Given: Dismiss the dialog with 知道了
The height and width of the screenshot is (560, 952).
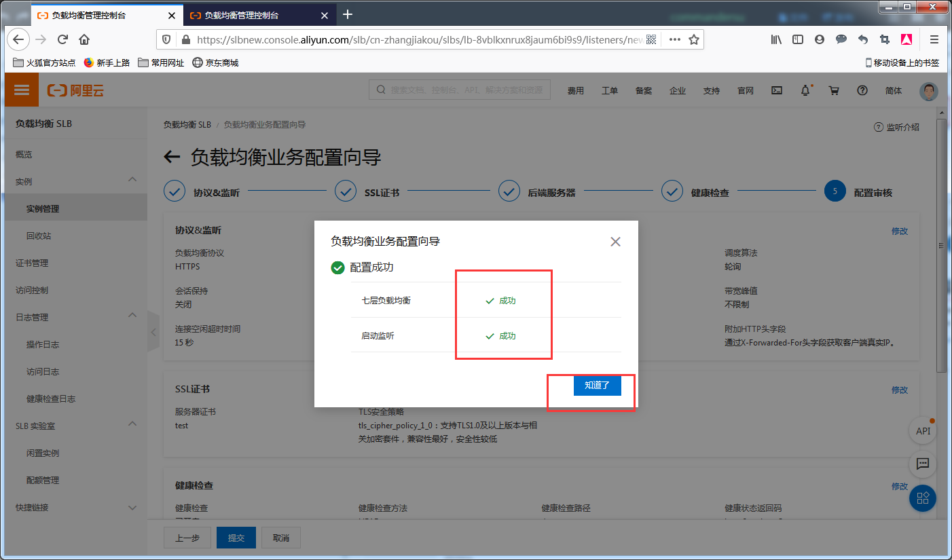Looking at the screenshot, I should [x=597, y=385].
